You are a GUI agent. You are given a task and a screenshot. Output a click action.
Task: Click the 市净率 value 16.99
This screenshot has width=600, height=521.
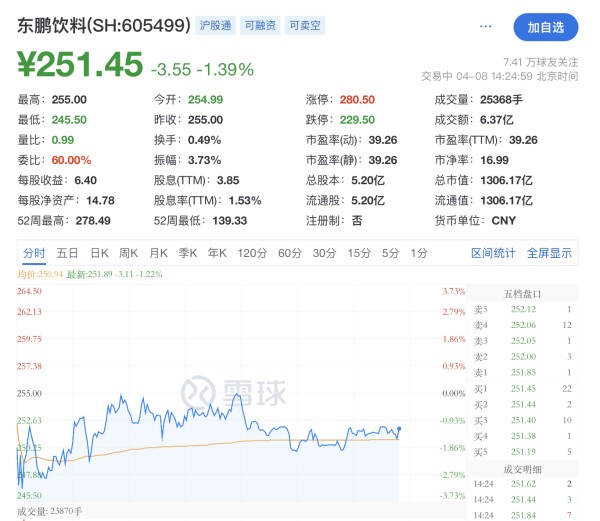pyautogui.click(x=494, y=160)
